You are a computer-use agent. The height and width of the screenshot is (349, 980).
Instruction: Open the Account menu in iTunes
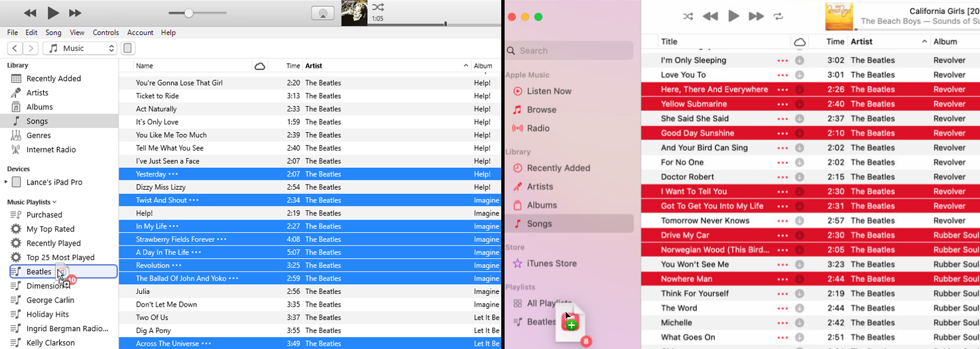[x=141, y=33]
